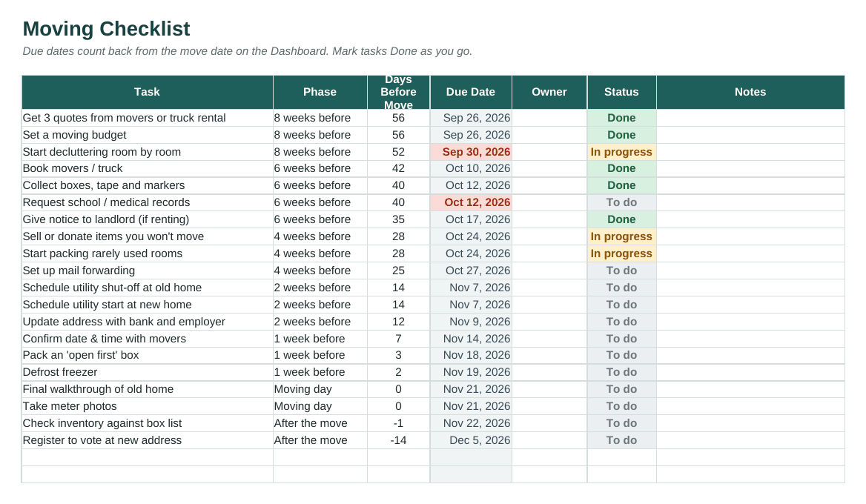Select 'Collect boxes, tape and markers' task
Viewport: 866px width, 504px height.
(x=147, y=185)
